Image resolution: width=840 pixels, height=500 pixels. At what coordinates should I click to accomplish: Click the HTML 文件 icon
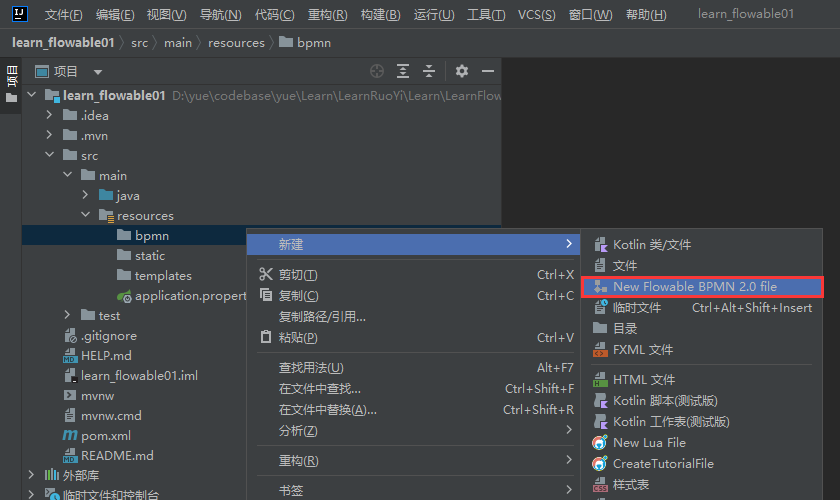(601, 380)
